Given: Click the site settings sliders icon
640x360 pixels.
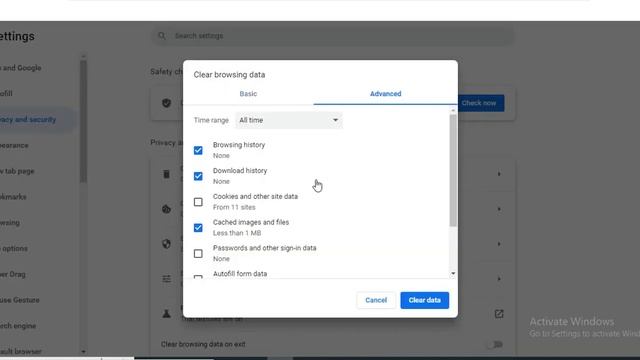Looking at the screenshot, I should (167, 279).
